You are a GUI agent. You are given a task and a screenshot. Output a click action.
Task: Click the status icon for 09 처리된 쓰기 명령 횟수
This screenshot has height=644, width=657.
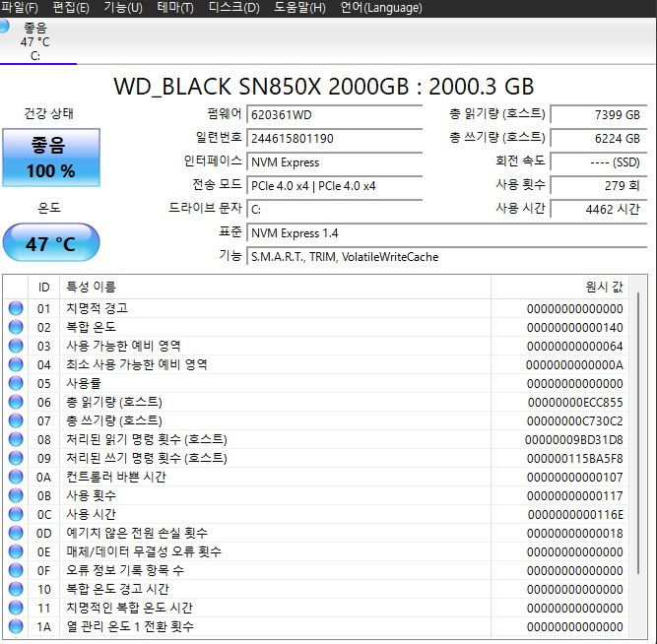(x=16, y=458)
